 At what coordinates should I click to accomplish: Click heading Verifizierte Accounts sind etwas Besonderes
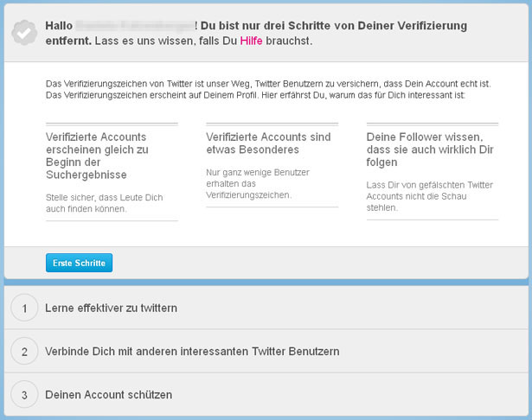click(x=268, y=143)
